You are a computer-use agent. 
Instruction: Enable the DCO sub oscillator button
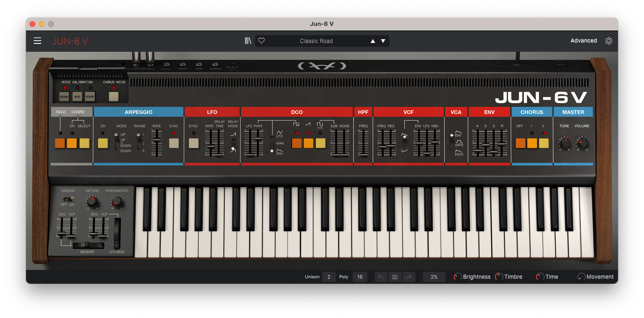[320, 143]
